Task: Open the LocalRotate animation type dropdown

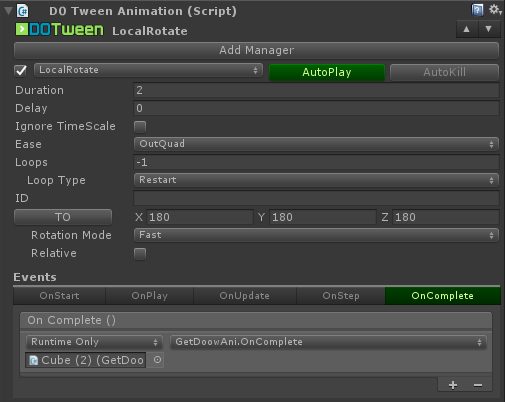Action: click(x=148, y=70)
